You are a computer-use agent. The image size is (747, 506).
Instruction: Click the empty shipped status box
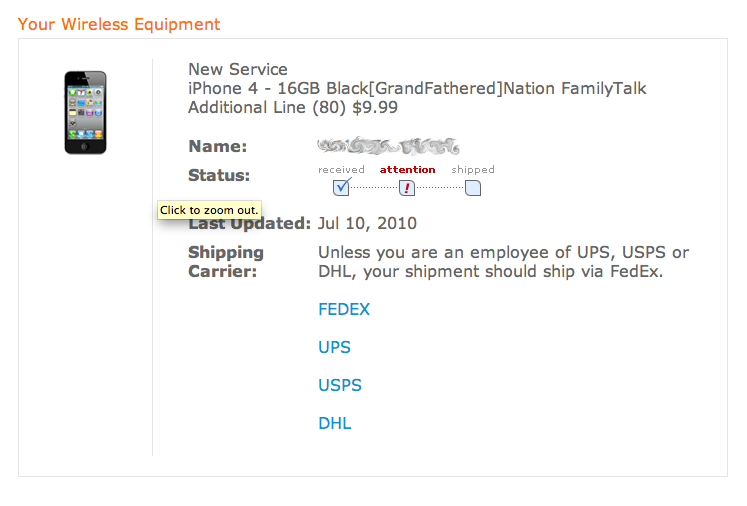(x=473, y=188)
